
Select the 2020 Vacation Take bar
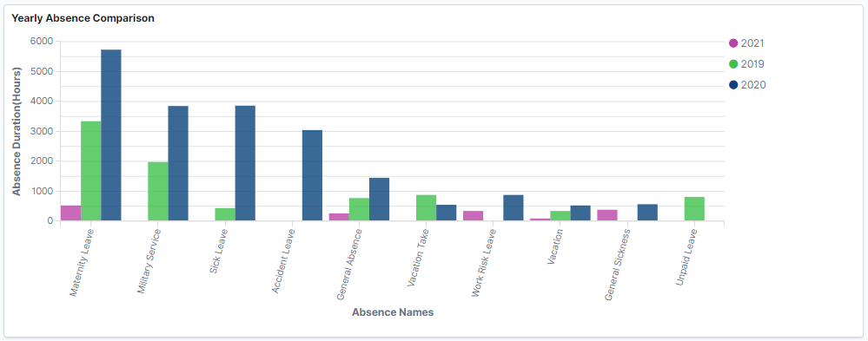pos(447,213)
